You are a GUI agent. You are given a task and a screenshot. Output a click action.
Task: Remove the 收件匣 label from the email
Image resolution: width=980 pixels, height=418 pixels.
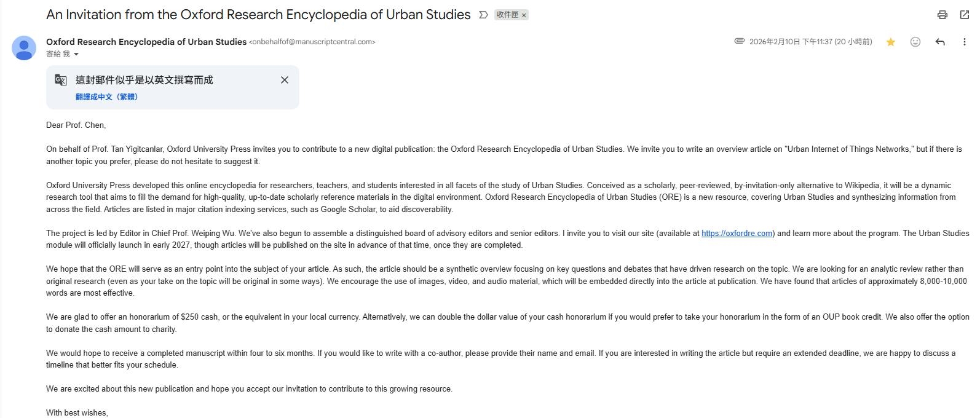[524, 15]
